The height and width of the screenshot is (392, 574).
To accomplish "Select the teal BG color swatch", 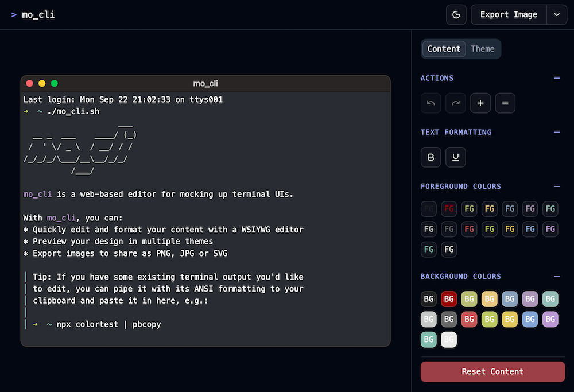I will (429, 339).
